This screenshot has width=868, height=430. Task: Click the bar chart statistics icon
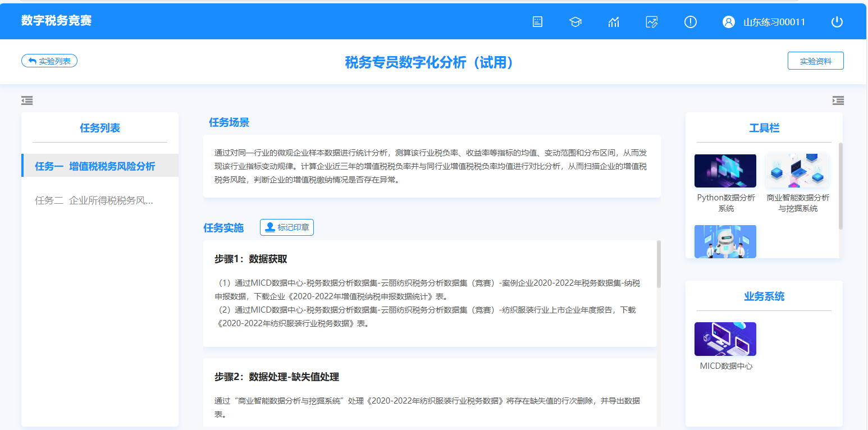click(614, 22)
